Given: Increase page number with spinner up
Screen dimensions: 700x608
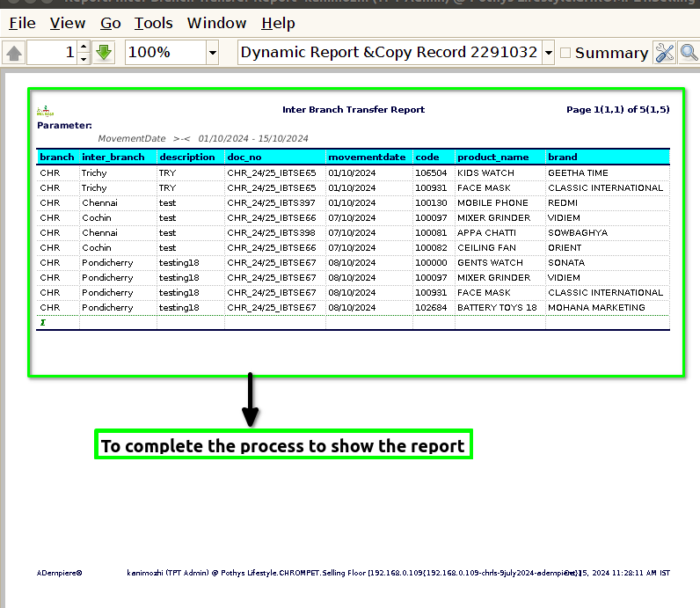Looking at the screenshot, I should [x=84, y=47].
